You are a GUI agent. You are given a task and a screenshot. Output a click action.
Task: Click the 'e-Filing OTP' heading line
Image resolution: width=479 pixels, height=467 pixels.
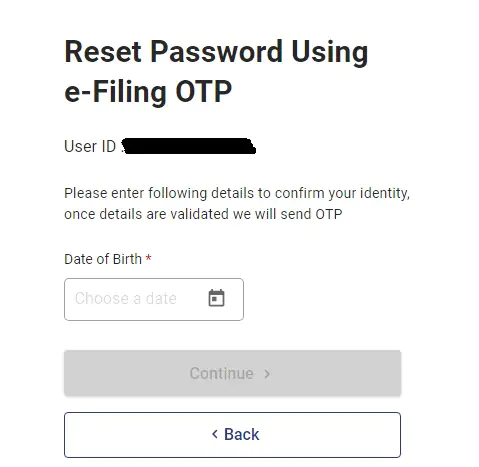tap(148, 91)
